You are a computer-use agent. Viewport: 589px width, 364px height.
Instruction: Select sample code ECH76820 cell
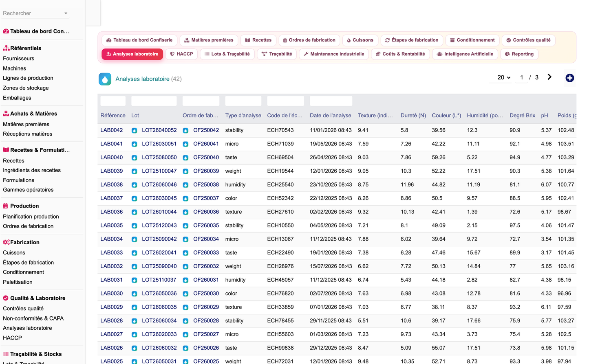(x=280, y=294)
